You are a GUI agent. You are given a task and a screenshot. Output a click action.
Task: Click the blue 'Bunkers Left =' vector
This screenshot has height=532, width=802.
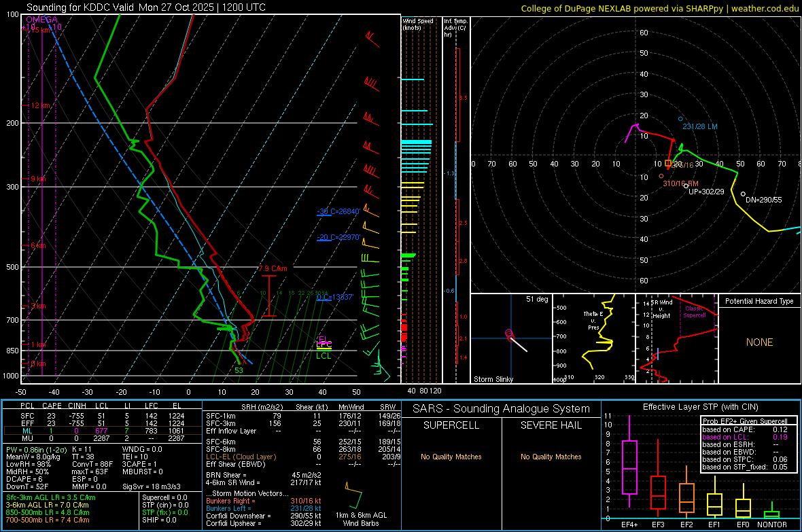264,508
